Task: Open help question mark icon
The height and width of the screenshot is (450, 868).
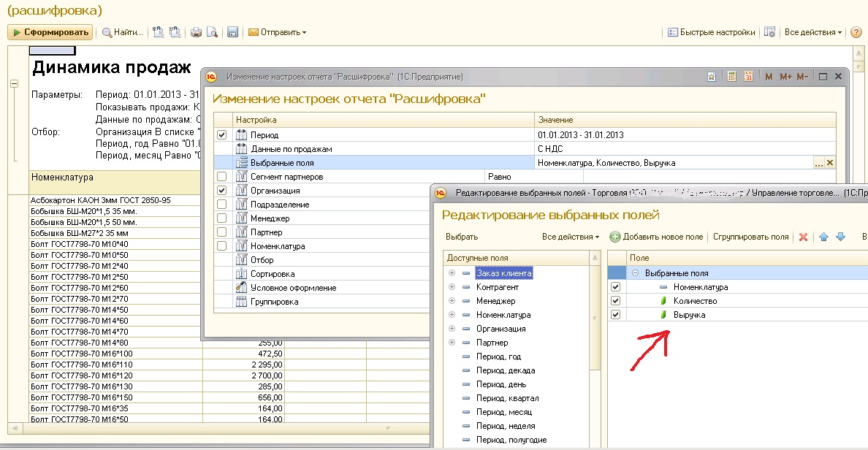Action: [x=856, y=32]
